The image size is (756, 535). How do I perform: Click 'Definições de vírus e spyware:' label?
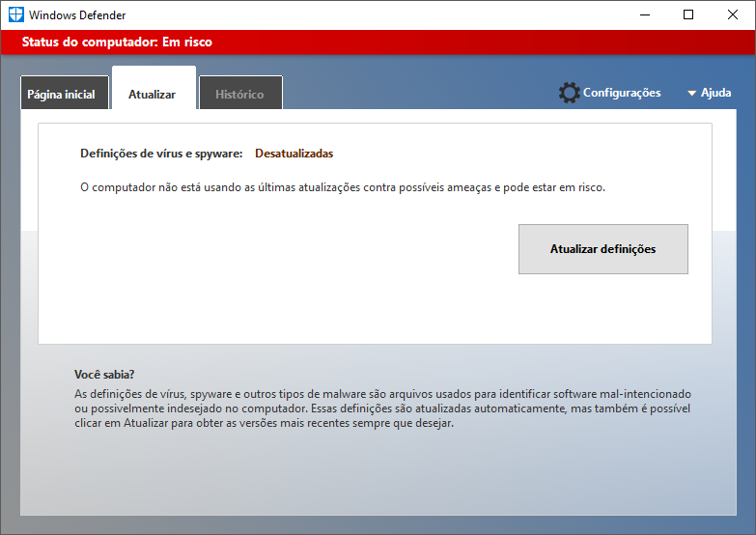161,154
